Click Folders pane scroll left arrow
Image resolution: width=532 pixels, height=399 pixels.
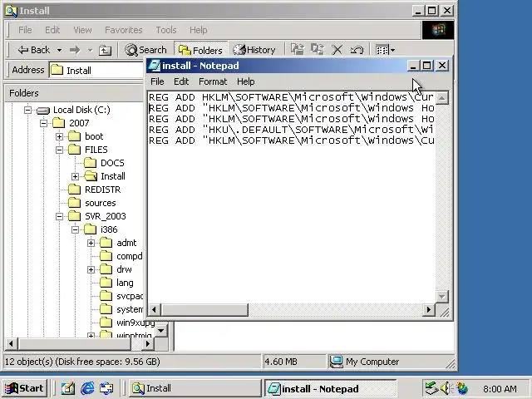(x=11, y=343)
